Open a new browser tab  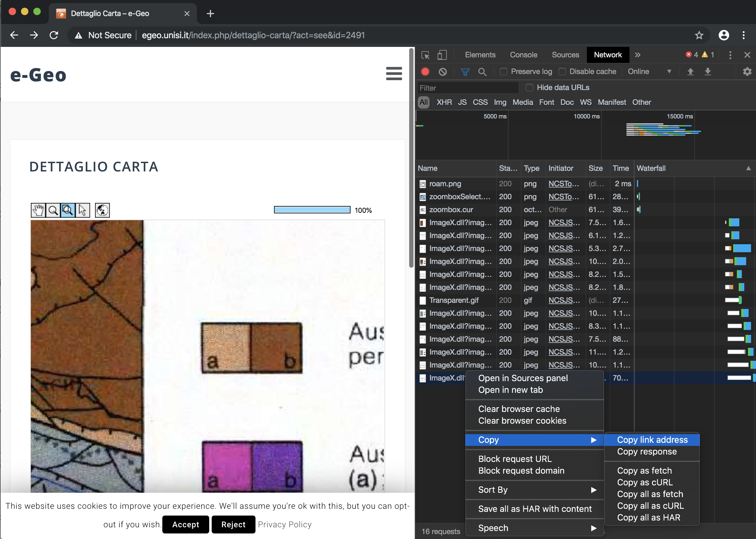tap(210, 14)
